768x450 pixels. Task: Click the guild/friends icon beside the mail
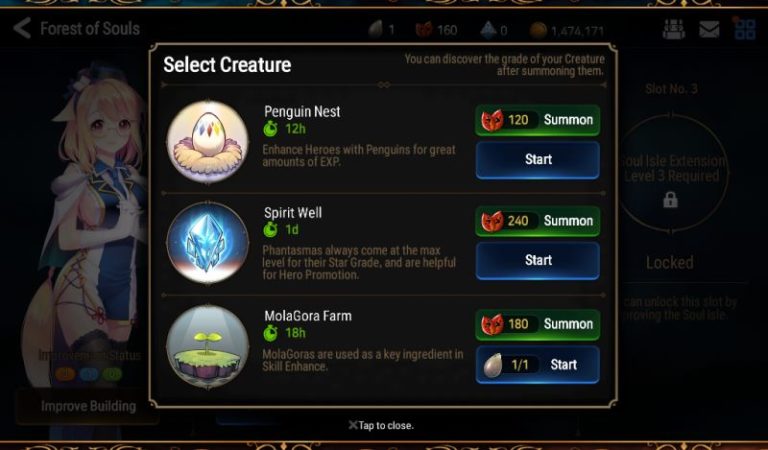click(x=674, y=29)
